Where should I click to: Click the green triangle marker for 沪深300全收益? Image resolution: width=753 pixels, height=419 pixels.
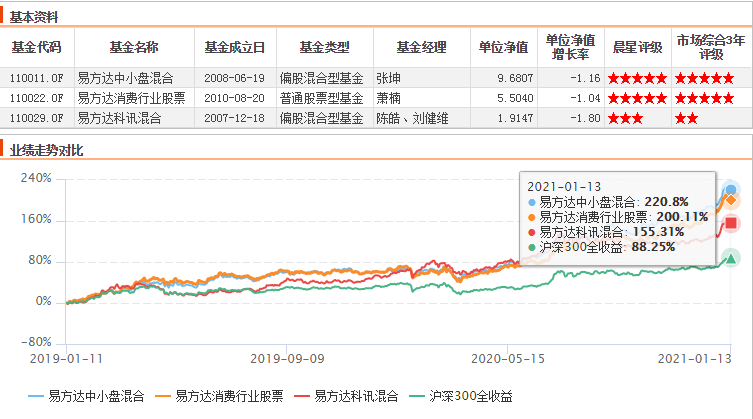(730, 259)
